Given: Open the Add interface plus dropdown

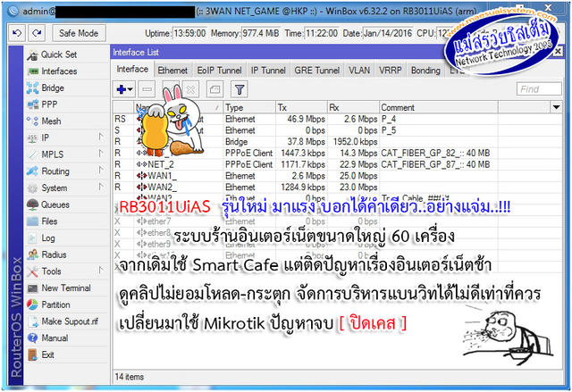Looking at the screenshot, I should 124,89.
